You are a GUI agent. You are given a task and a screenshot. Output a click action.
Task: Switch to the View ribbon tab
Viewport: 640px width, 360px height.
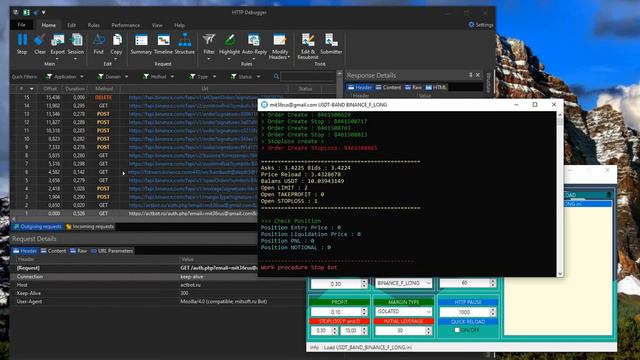click(157, 25)
